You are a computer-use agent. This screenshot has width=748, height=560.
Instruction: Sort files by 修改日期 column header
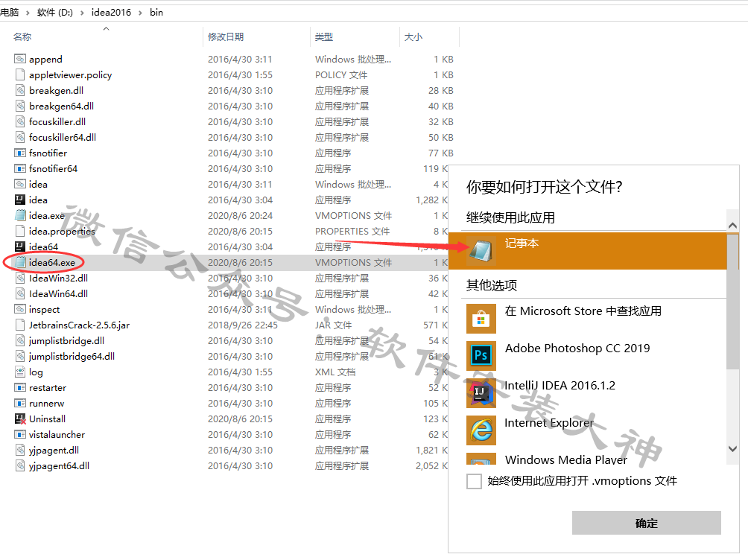tap(226, 36)
